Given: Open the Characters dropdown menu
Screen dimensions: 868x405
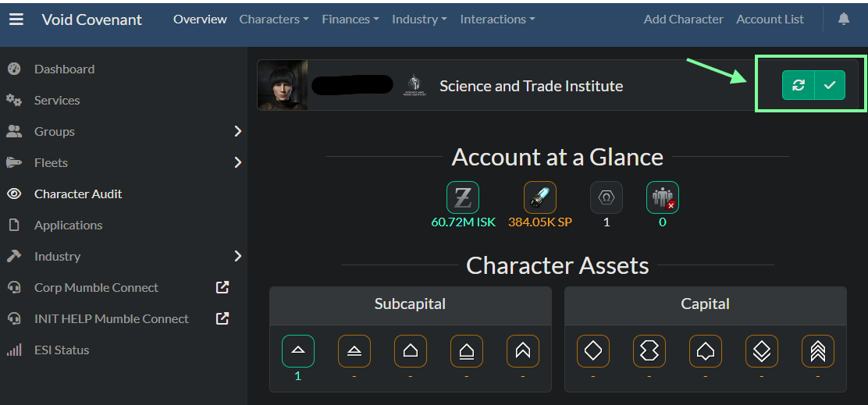Looking at the screenshot, I should click(274, 20).
